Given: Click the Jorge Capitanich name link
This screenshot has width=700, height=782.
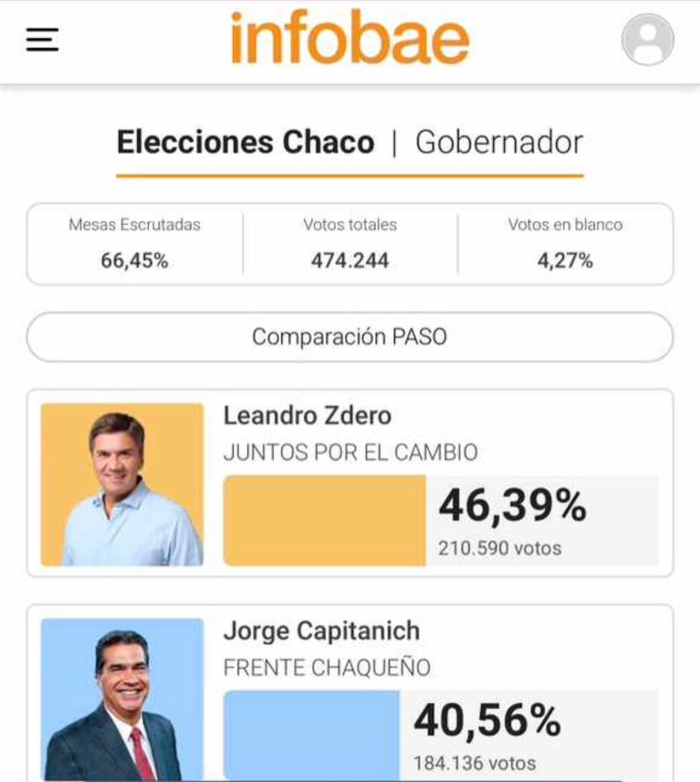Looking at the screenshot, I should point(322,631).
